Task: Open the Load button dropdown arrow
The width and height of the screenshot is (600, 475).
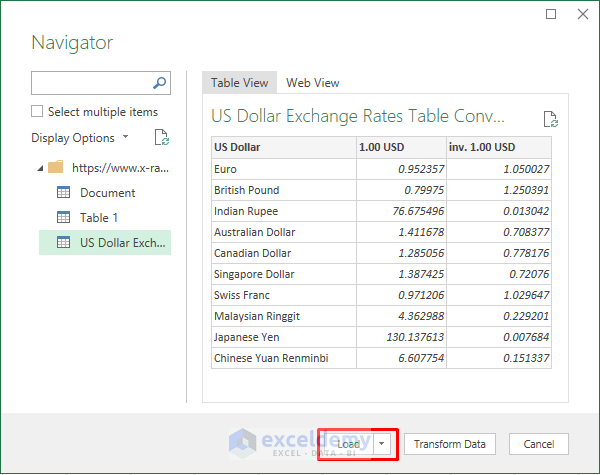Action: pos(382,444)
